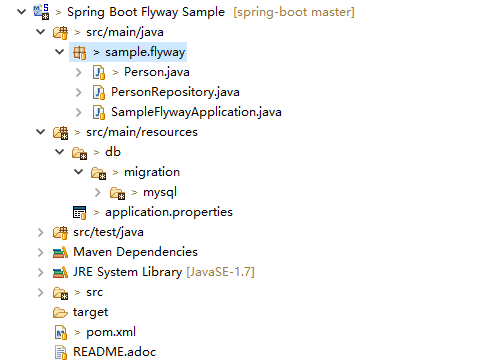The height and width of the screenshot is (361, 489).
Task: Click the [spring-boot master] branch decoration
Action: coord(294,12)
